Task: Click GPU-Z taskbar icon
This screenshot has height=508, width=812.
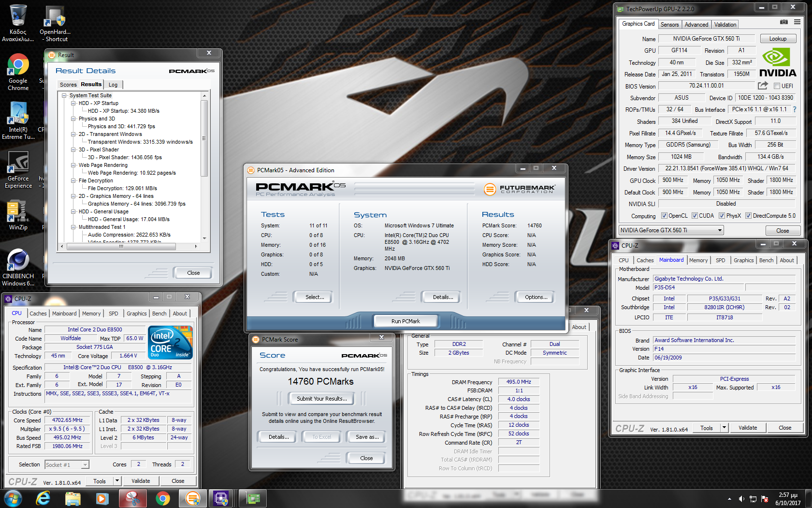Action: tap(253, 498)
